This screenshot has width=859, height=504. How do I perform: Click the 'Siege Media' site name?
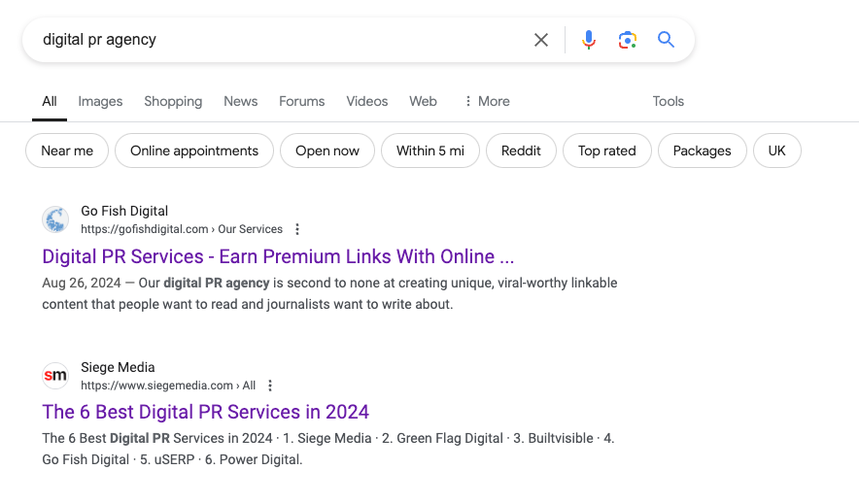coord(118,367)
